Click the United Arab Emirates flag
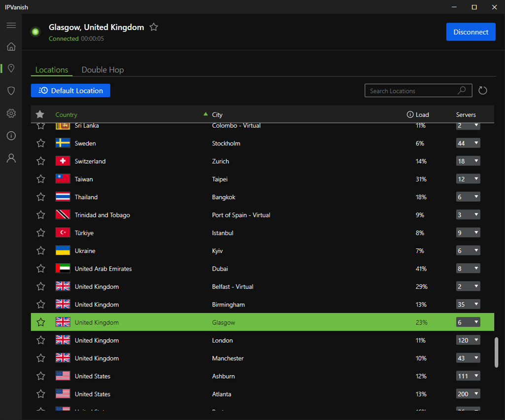This screenshot has width=505, height=420. coord(63,268)
